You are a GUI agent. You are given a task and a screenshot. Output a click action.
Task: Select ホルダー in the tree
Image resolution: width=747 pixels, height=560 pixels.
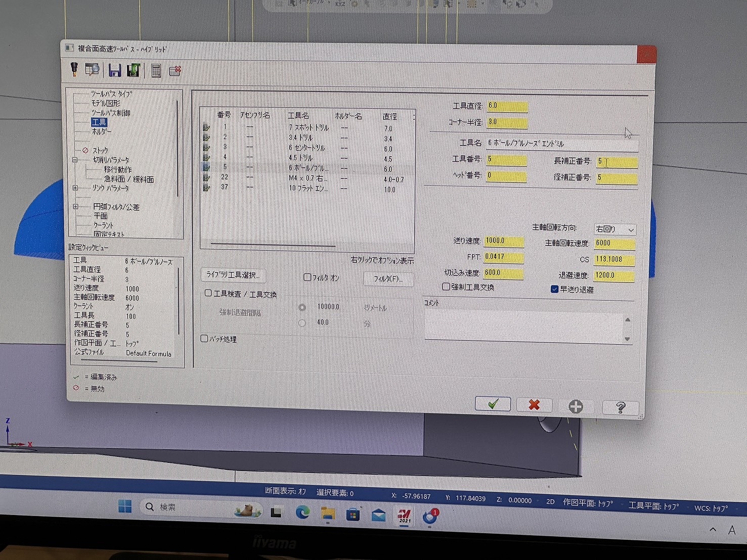tap(102, 131)
